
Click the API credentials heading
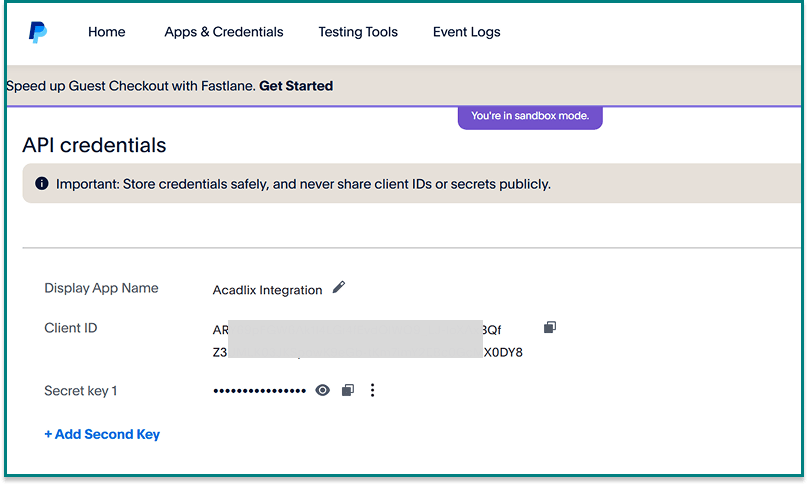click(94, 145)
